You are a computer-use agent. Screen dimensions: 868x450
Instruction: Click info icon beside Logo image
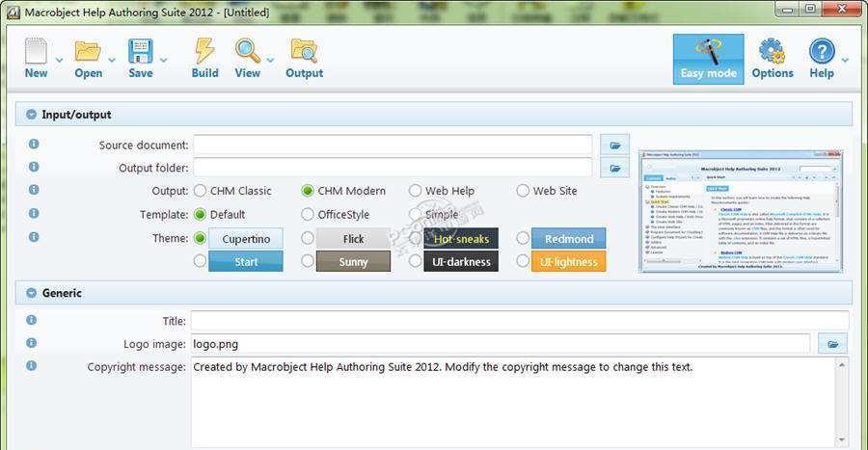(32, 343)
